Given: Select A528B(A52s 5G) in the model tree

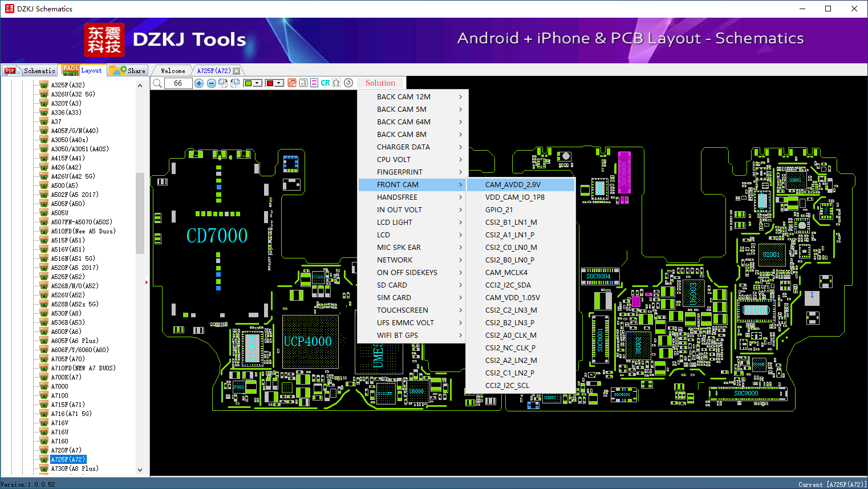Looking at the screenshot, I should (75, 304).
